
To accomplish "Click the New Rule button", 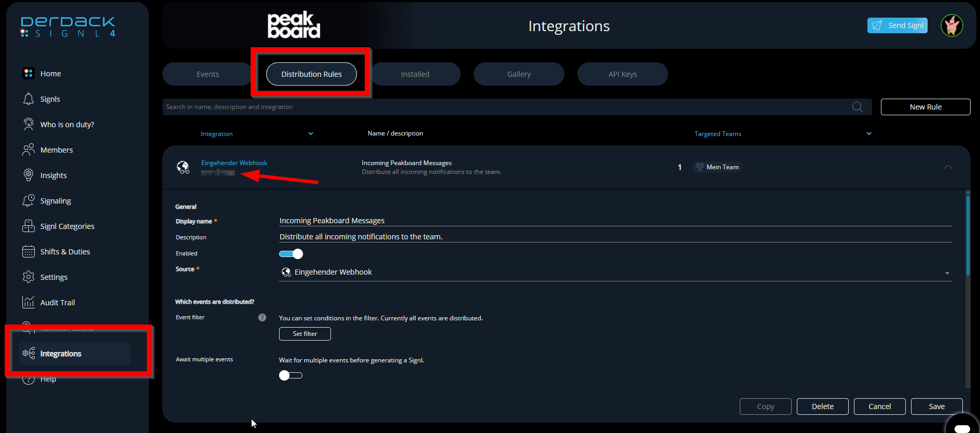I will (926, 107).
